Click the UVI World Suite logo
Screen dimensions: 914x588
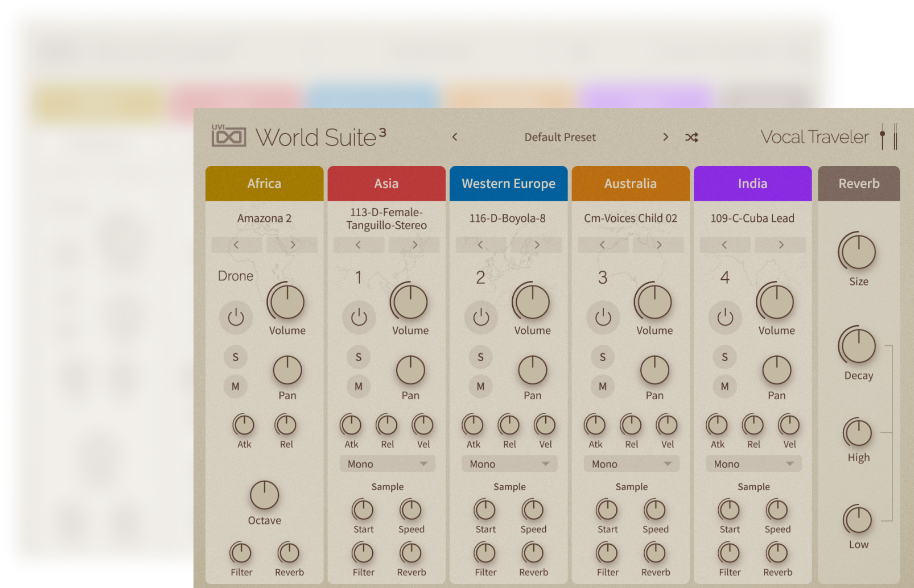click(x=299, y=137)
